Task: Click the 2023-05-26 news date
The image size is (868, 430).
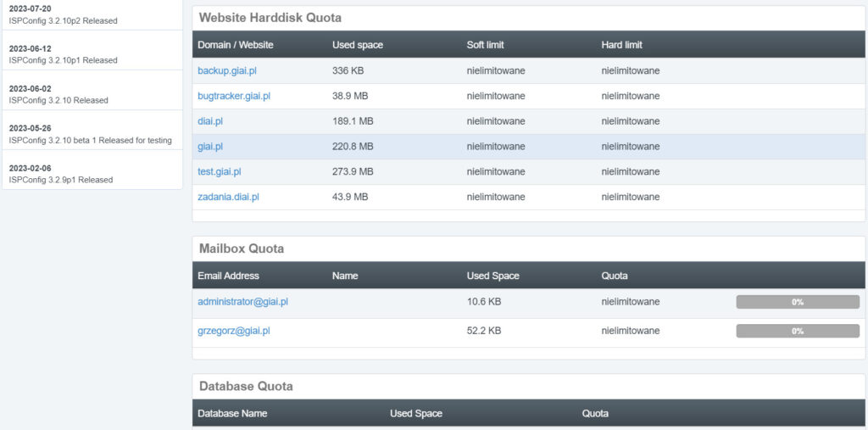Action: [x=30, y=128]
